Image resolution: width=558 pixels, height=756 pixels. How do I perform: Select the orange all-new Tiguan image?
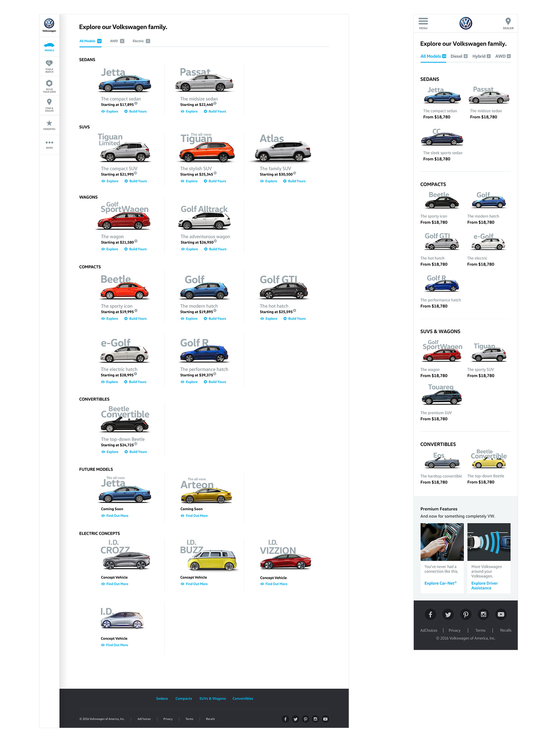coord(207,152)
